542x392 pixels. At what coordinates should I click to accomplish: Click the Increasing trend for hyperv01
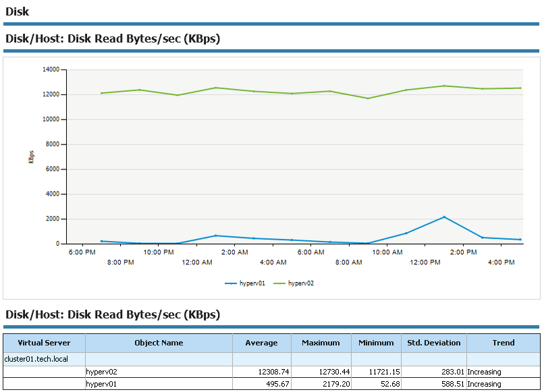(484, 384)
